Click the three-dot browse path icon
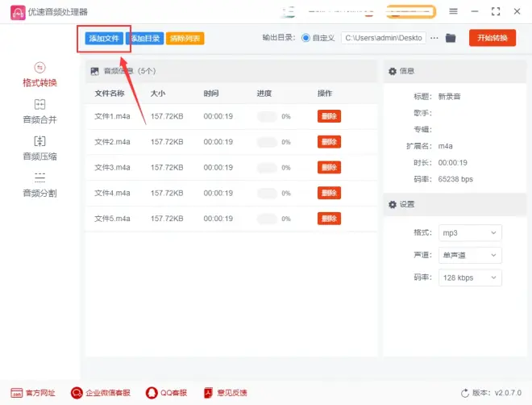This screenshot has height=405, width=532. pos(434,38)
